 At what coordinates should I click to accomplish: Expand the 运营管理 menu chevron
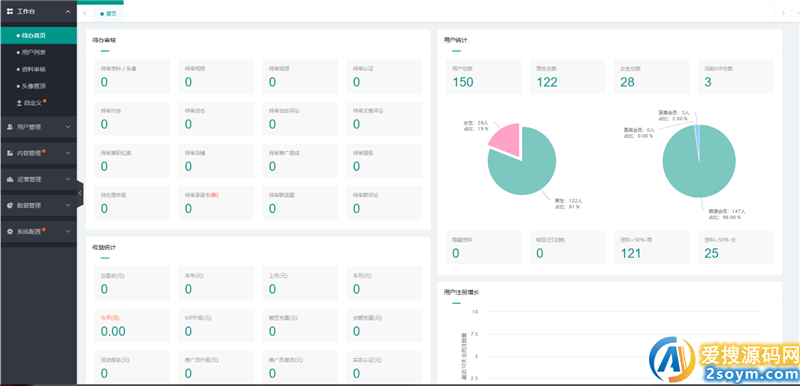tap(68, 179)
